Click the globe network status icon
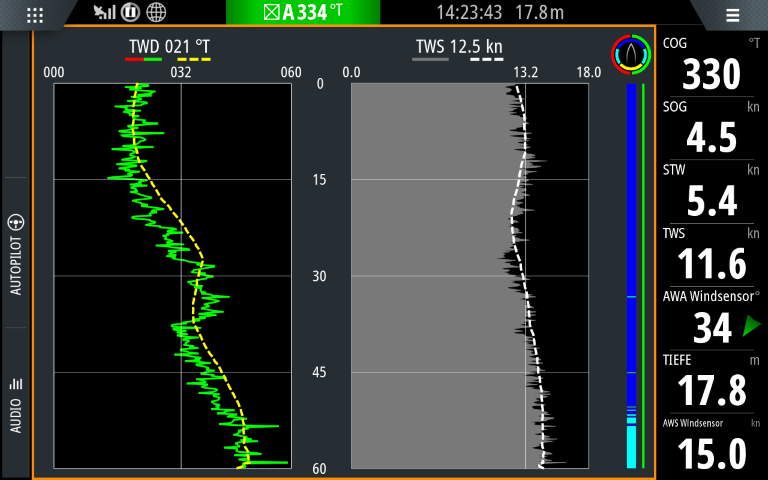Screen dimensions: 768x480 click(156, 13)
